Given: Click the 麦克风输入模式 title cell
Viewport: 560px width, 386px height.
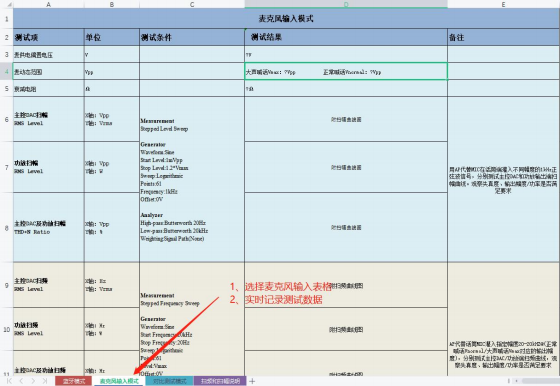Looking at the screenshot, I should point(286,19).
